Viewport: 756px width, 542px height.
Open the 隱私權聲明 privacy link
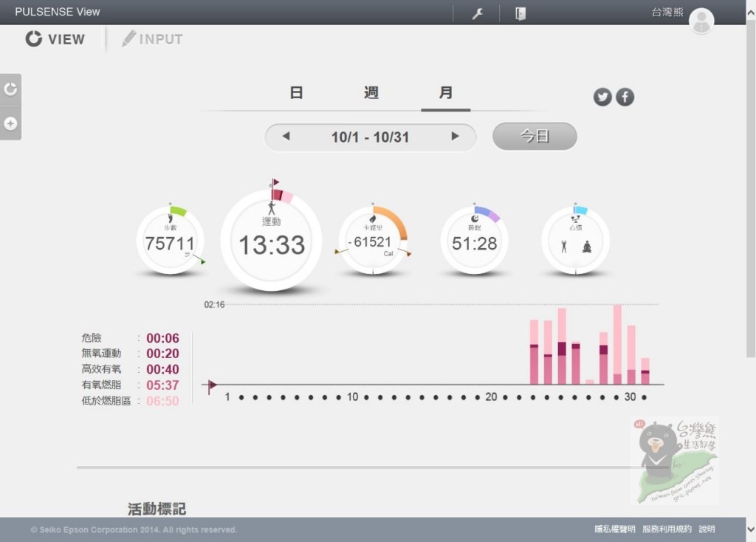(615, 529)
